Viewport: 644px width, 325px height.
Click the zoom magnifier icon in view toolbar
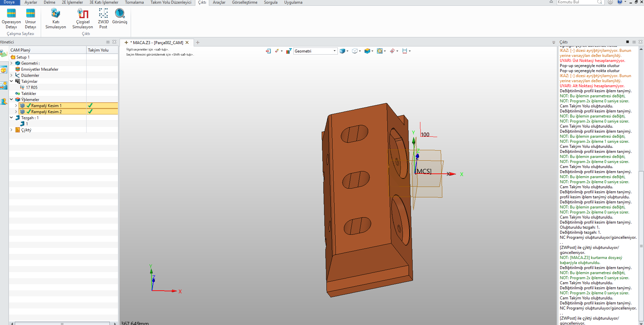pyautogui.click(x=380, y=51)
